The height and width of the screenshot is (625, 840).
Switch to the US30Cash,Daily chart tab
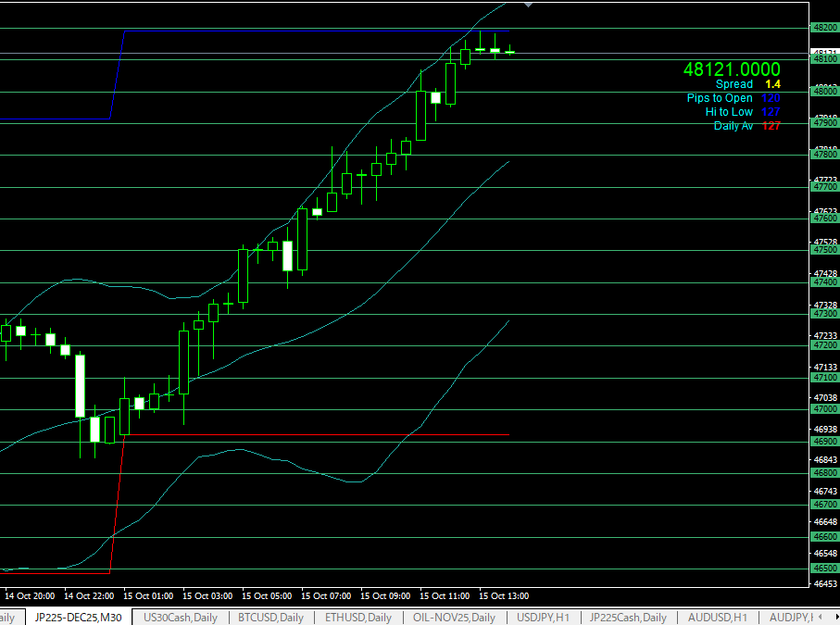(180, 618)
